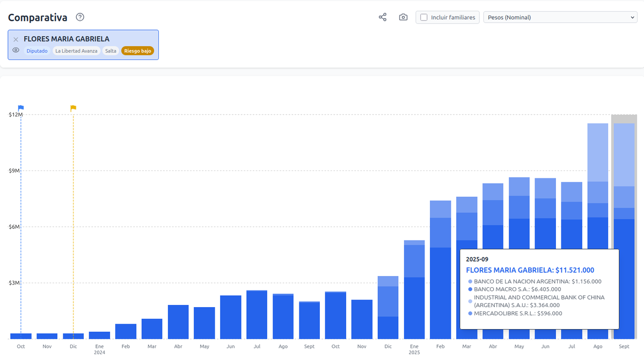Click BANCO MACRO S.A. tooltip entry
This screenshot has width=644, height=358.
[x=515, y=289]
